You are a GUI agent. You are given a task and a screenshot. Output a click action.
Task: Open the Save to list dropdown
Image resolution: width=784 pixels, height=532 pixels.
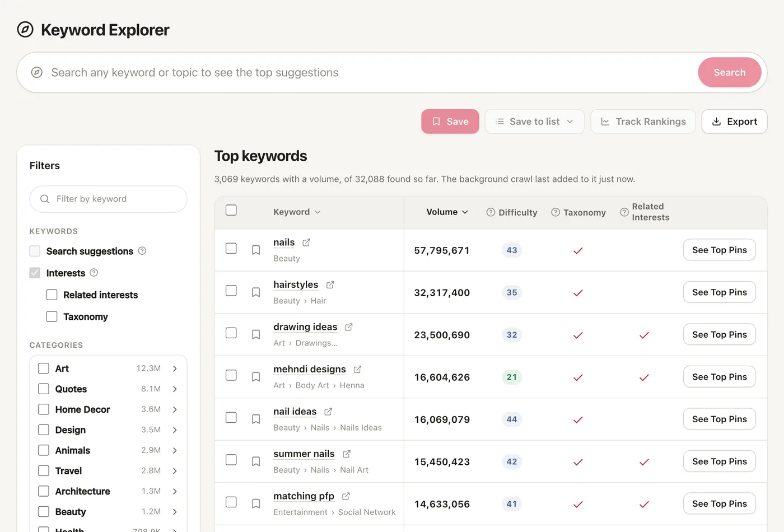[x=535, y=122]
